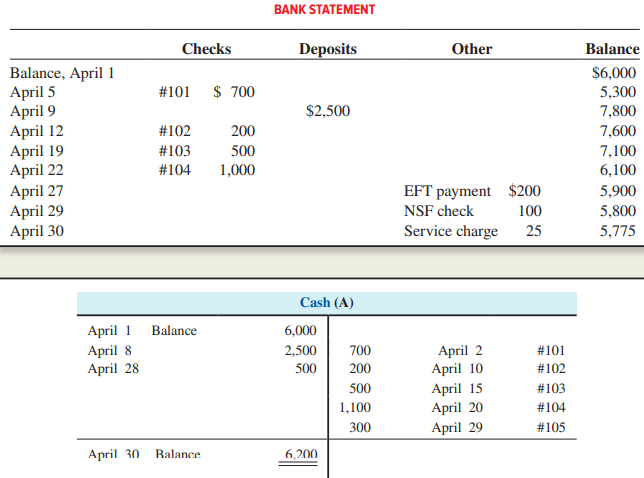The width and height of the screenshot is (644, 478).
Task: Click the BANK STATEMENT red title
Action: 324,10
